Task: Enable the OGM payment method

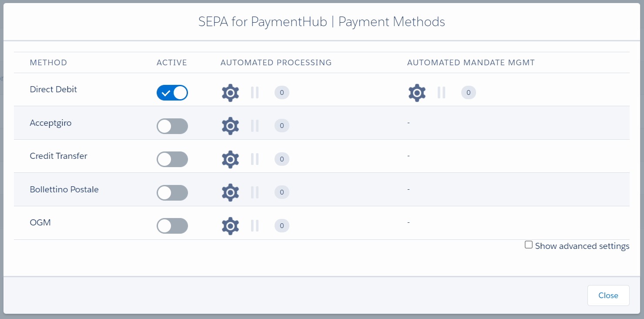Action: (172, 225)
